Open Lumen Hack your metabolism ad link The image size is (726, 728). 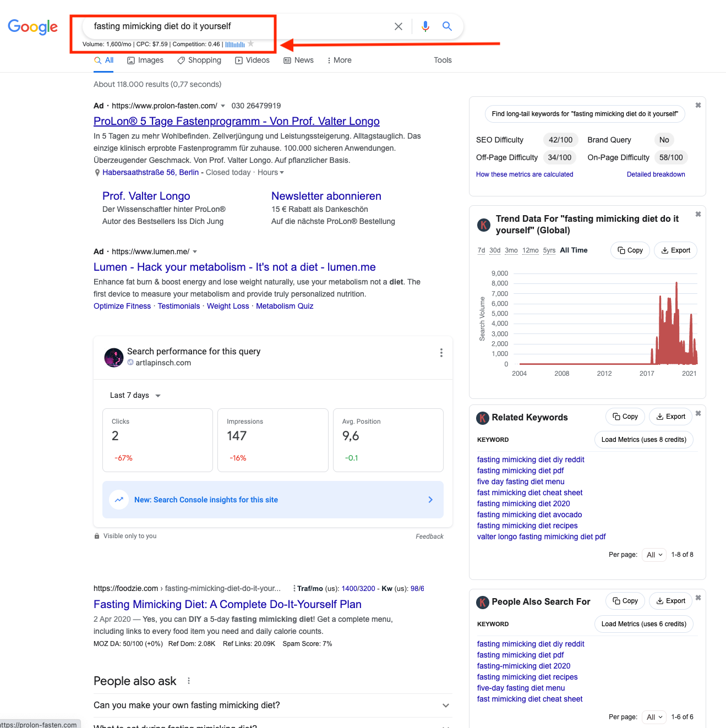(x=234, y=267)
